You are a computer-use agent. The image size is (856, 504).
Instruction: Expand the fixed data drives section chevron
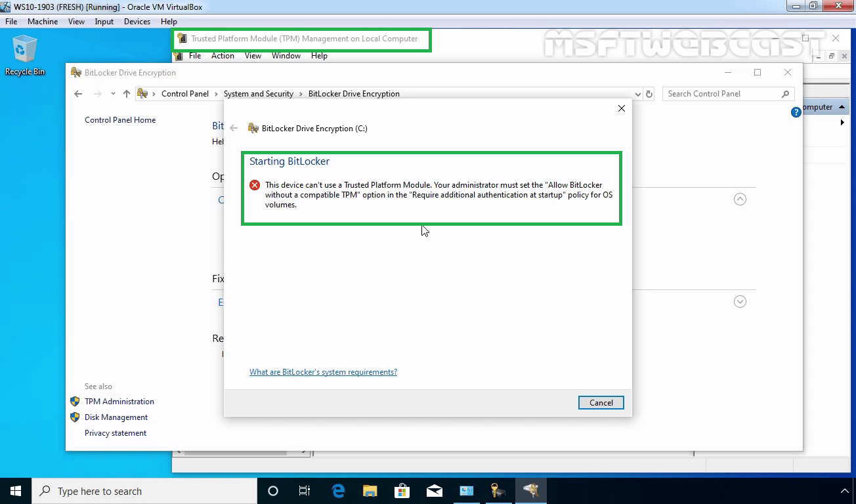pyautogui.click(x=740, y=302)
